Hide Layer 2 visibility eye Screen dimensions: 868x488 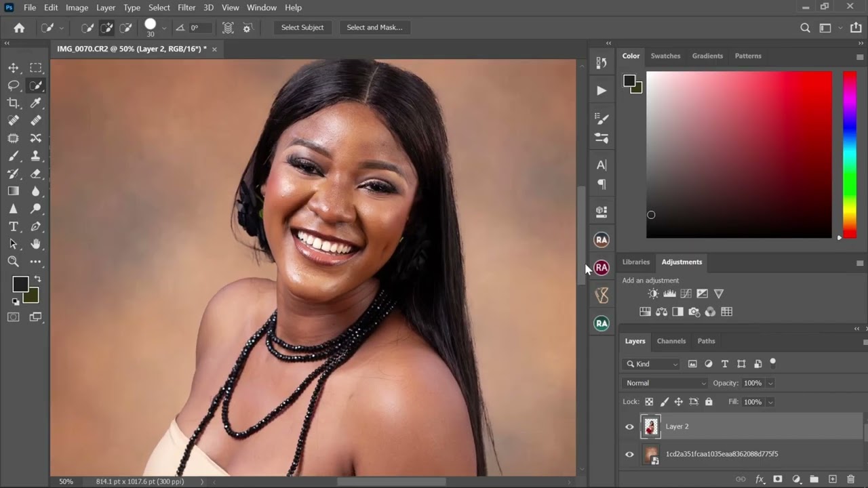629,427
